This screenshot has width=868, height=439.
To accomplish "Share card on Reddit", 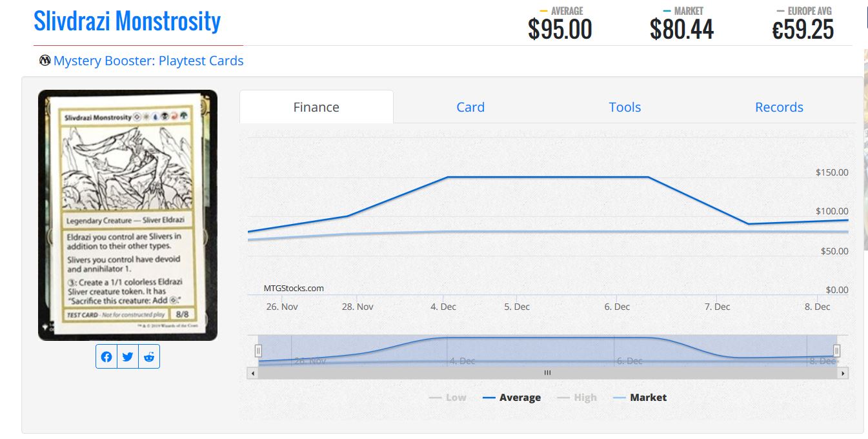I will pos(149,356).
